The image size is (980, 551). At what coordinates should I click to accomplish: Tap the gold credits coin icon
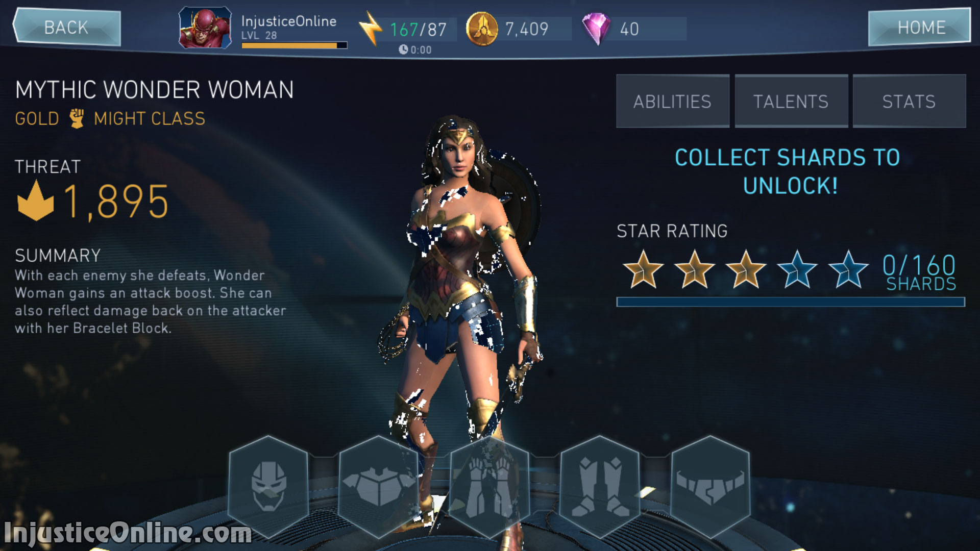tap(482, 29)
